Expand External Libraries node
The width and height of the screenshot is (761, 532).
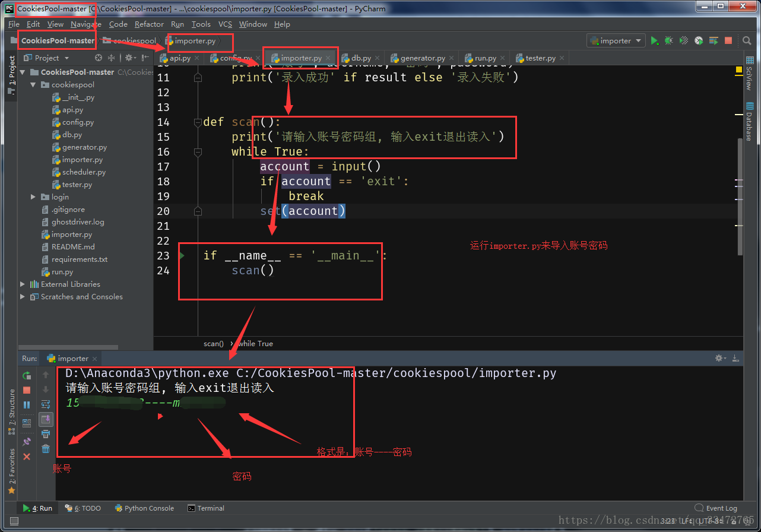[x=23, y=284]
